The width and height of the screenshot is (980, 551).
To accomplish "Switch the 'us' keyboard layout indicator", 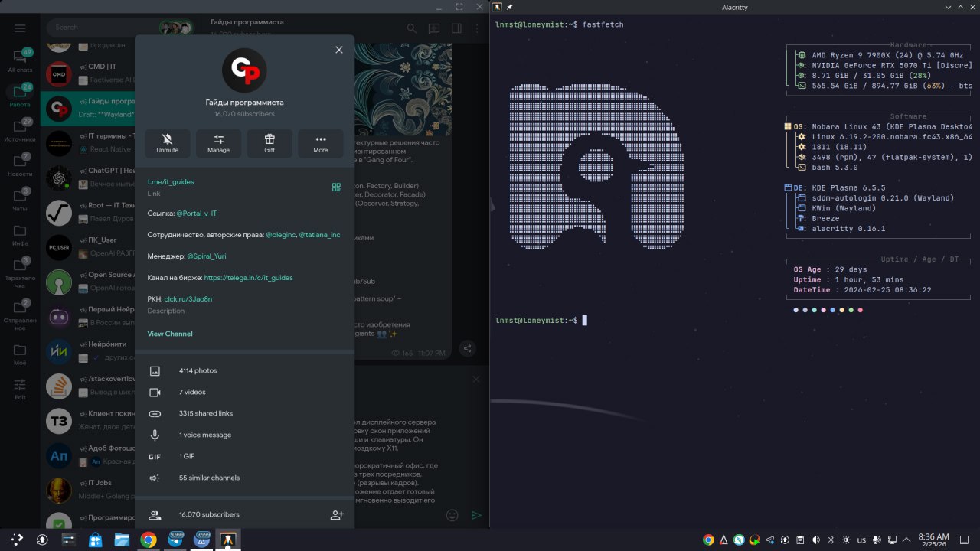I will [x=861, y=540].
